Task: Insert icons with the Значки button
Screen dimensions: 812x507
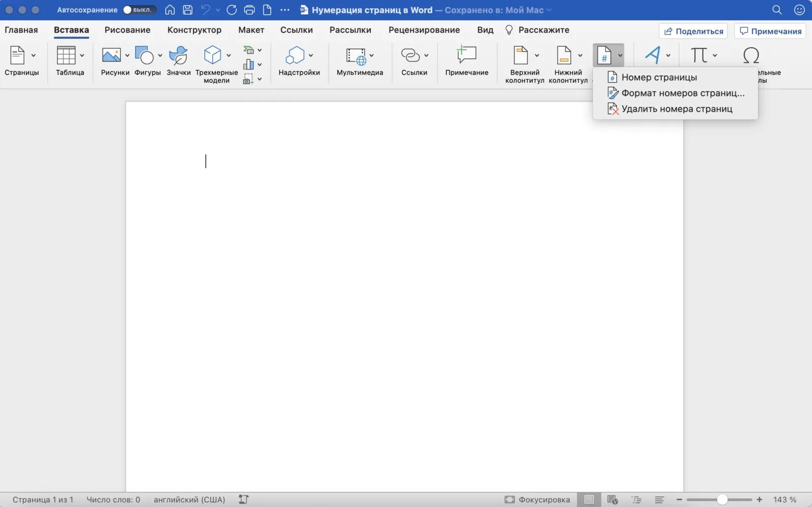Action: [x=179, y=55]
